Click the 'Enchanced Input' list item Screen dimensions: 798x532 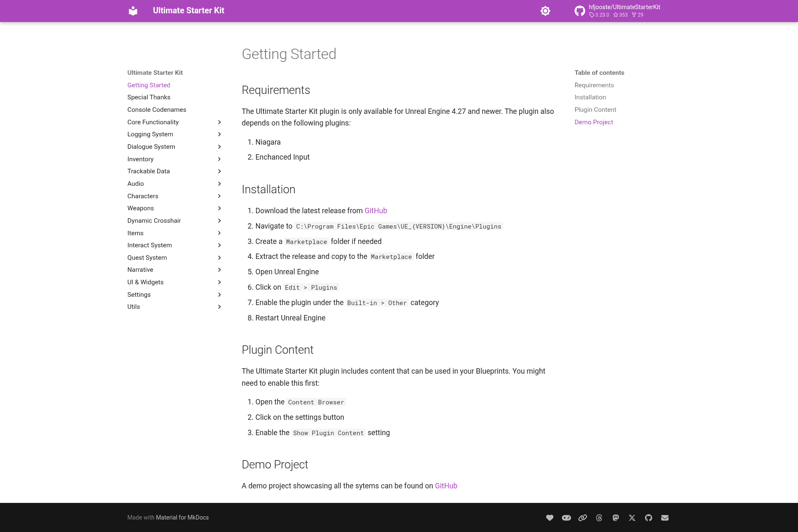tap(283, 157)
